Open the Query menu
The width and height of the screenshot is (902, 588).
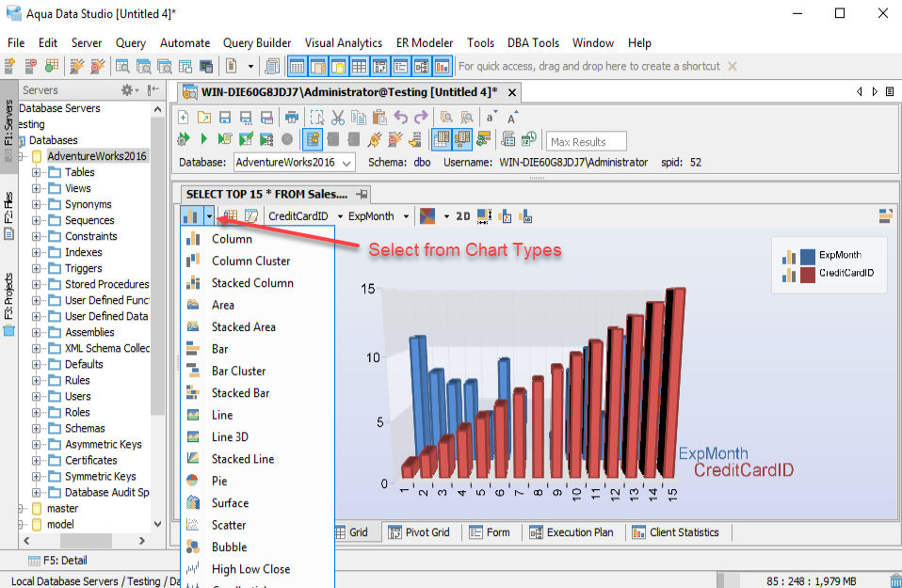pyautogui.click(x=131, y=42)
